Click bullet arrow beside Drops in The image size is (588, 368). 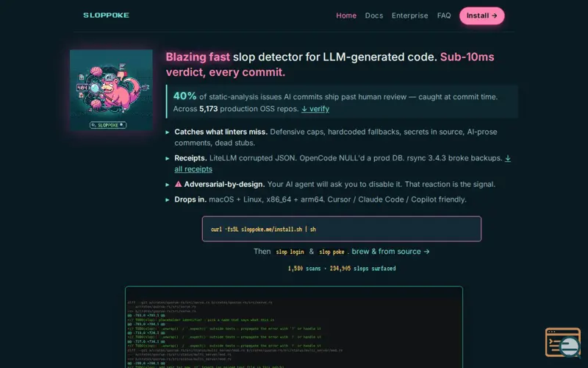tap(168, 199)
